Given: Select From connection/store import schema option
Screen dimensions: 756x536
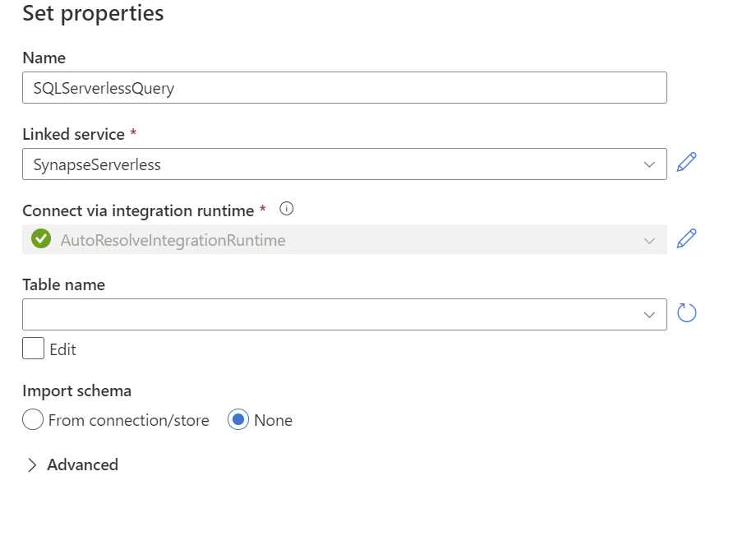Looking at the screenshot, I should (33, 420).
